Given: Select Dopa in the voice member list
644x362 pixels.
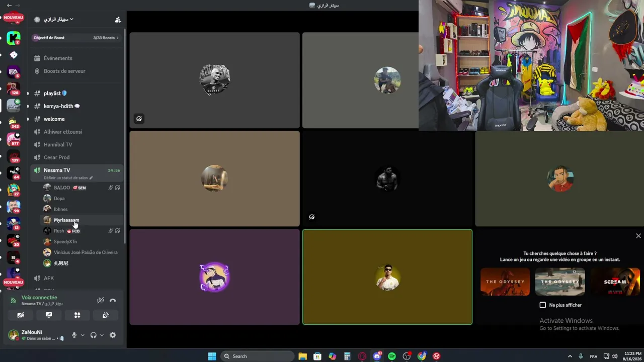Looking at the screenshot, I should click(x=82, y=199).
